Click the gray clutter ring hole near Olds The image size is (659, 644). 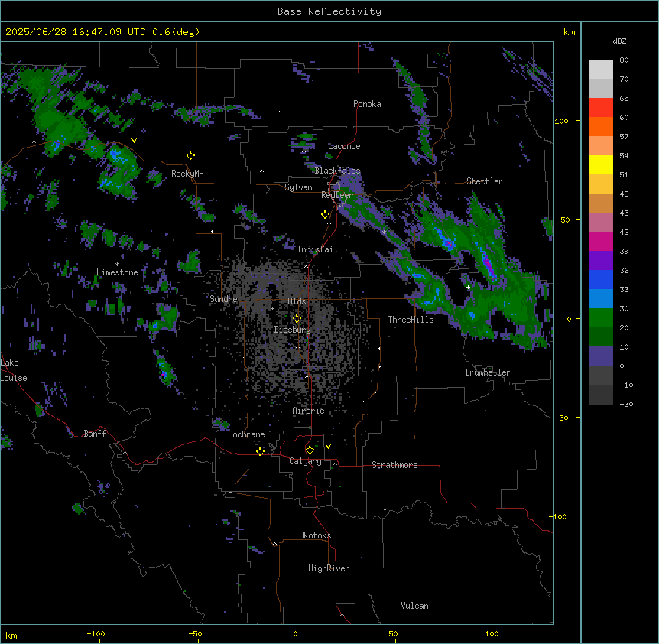point(271,291)
